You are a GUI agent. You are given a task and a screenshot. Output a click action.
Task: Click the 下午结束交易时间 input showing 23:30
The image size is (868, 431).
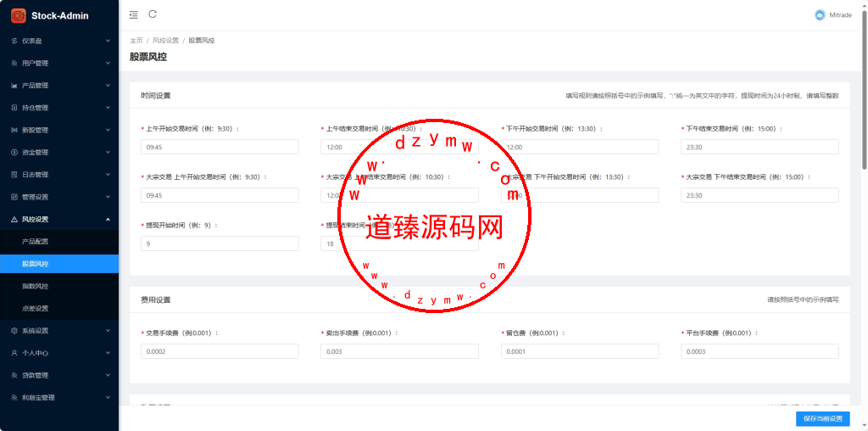(759, 147)
